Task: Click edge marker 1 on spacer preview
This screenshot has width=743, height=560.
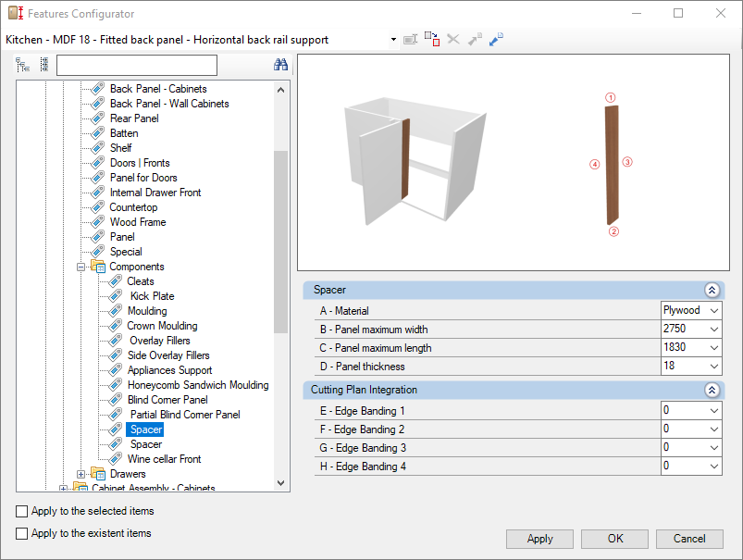Action: (611, 97)
